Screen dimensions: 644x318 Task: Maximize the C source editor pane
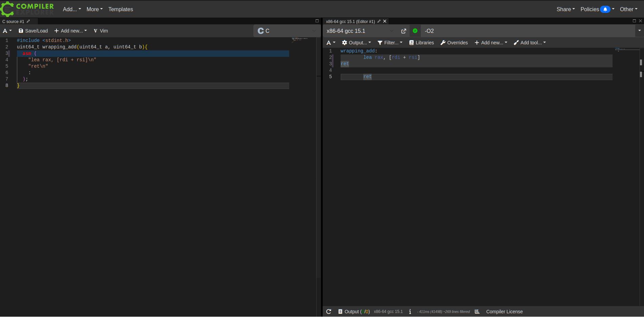[x=317, y=21]
